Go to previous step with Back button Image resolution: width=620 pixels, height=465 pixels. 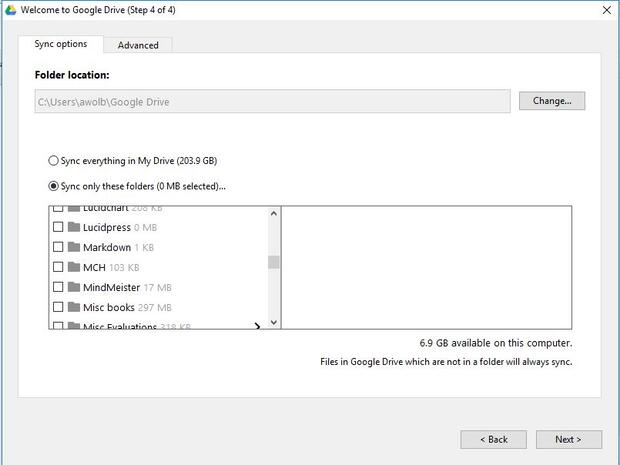click(x=493, y=439)
